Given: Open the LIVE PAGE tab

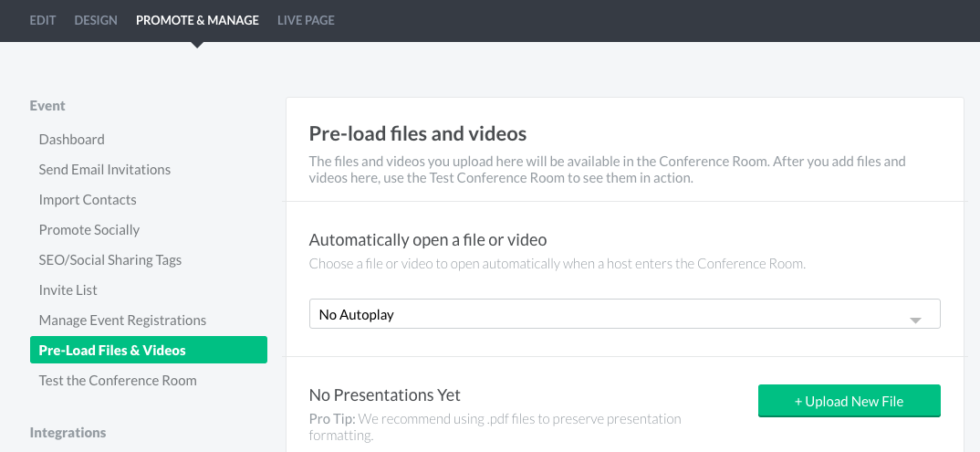Looking at the screenshot, I should [306, 20].
